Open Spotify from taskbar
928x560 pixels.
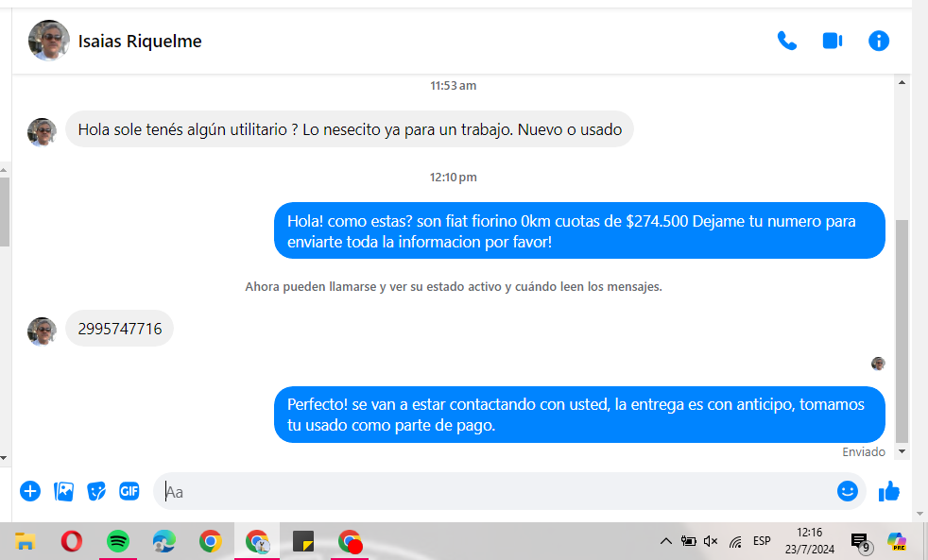click(118, 541)
